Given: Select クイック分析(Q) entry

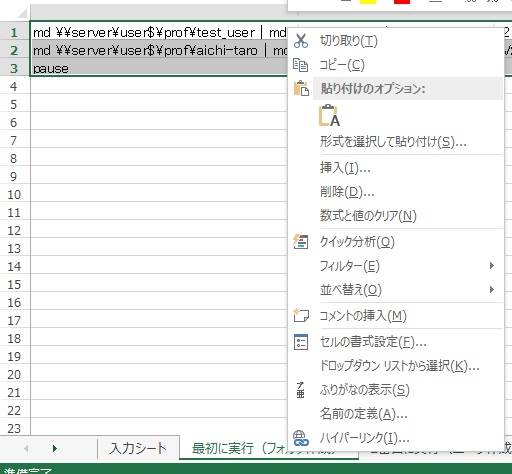Looking at the screenshot, I should click(x=357, y=242).
